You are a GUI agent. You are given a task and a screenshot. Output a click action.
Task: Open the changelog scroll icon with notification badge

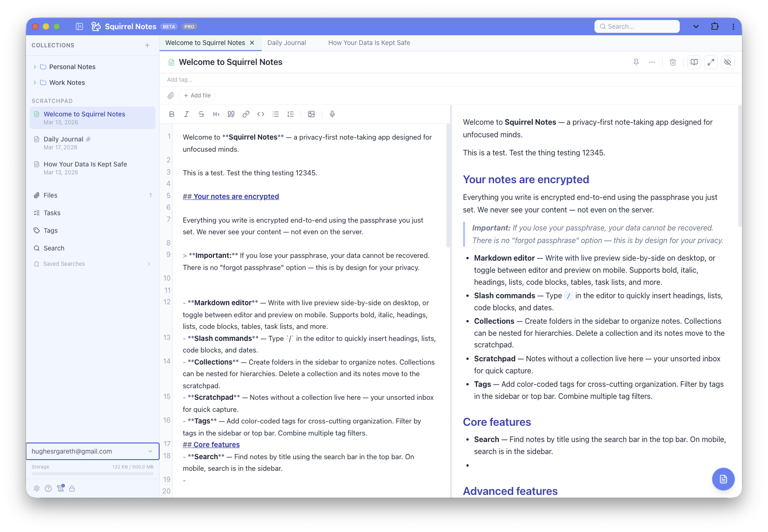coord(60,488)
